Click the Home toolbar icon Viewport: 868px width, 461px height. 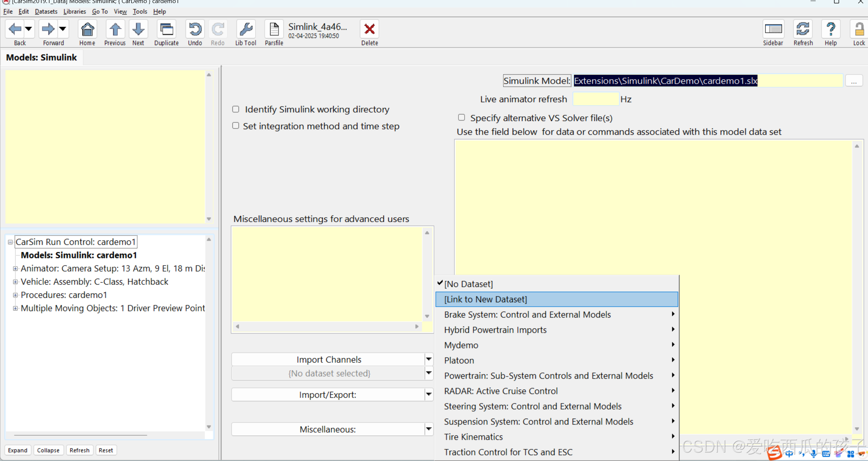tap(87, 30)
